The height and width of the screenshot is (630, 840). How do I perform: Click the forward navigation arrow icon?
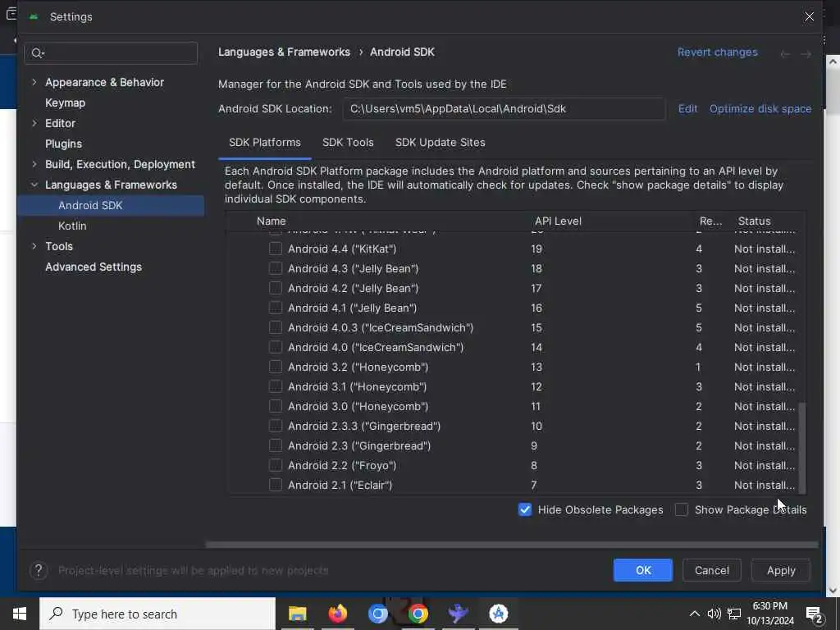coord(806,54)
